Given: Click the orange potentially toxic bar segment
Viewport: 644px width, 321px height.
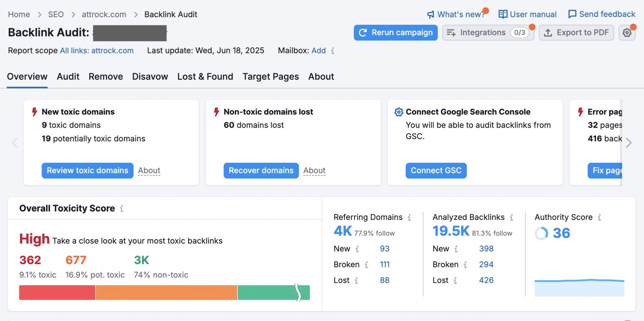Looking at the screenshot, I should (x=166, y=293).
